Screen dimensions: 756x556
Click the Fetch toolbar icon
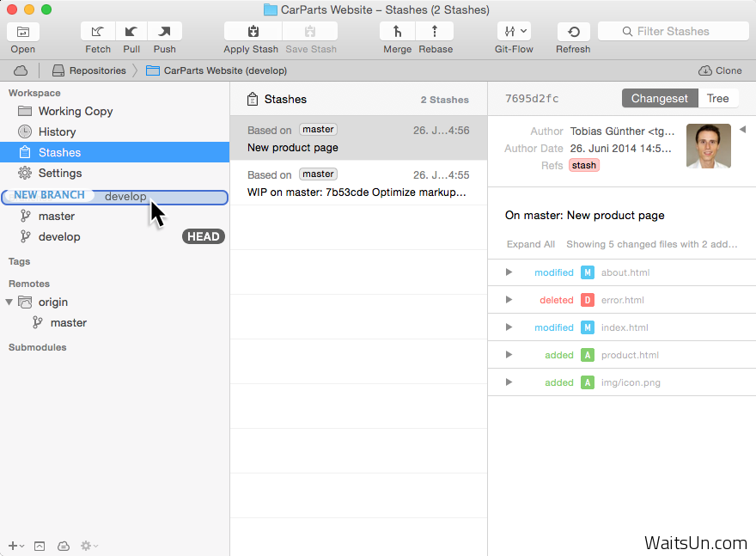(x=98, y=32)
